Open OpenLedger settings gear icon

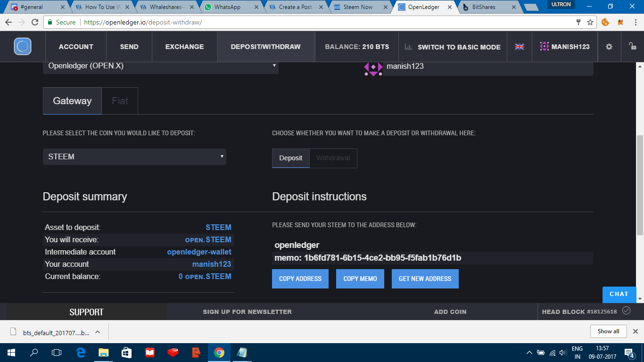click(609, 47)
